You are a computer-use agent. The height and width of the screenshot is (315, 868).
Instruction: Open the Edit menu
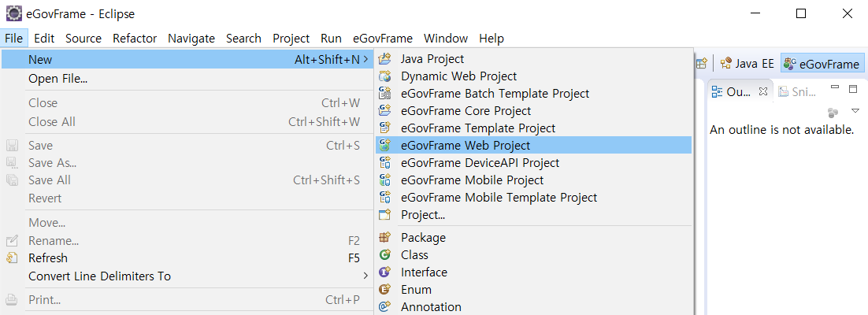pyautogui.click(x=44, y=39)
